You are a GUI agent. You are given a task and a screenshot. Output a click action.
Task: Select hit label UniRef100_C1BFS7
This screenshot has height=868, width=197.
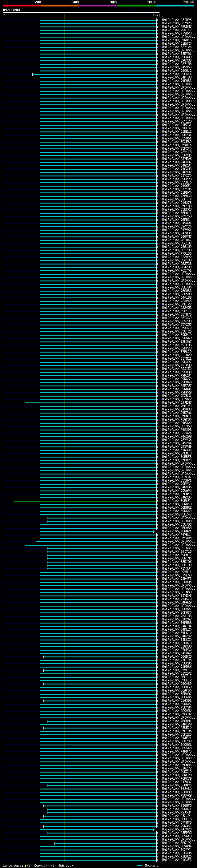[176, 128]
